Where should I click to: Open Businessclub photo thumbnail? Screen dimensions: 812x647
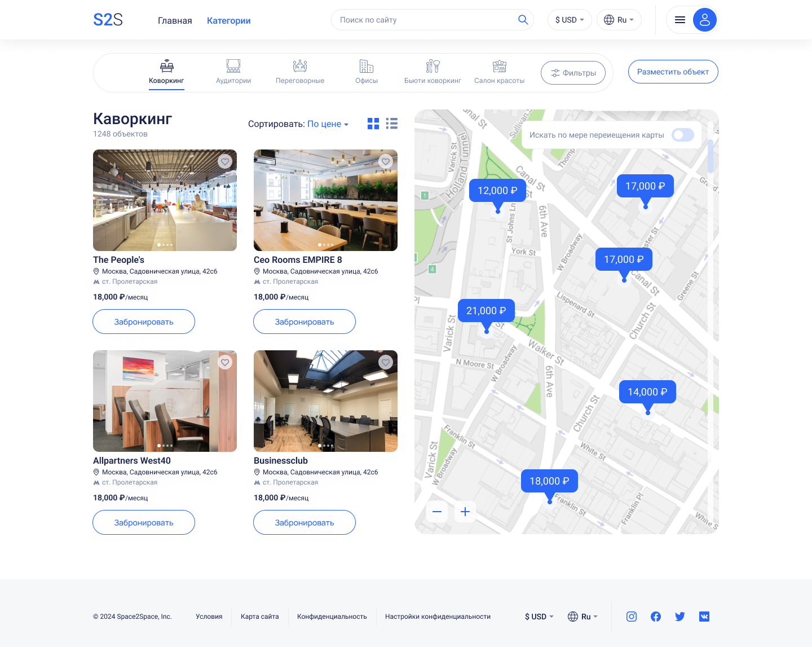(x=325, y=401)
